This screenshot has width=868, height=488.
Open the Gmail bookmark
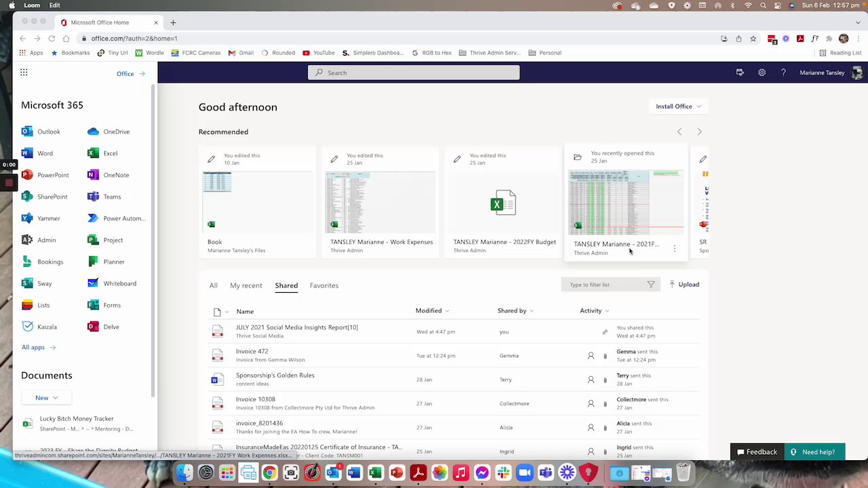click(x=241, y=53)
